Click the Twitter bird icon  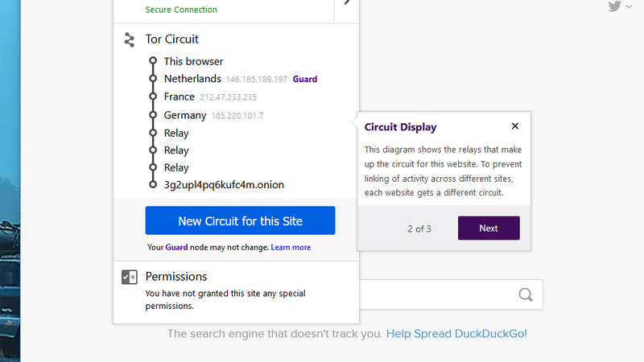click(614, 6)
